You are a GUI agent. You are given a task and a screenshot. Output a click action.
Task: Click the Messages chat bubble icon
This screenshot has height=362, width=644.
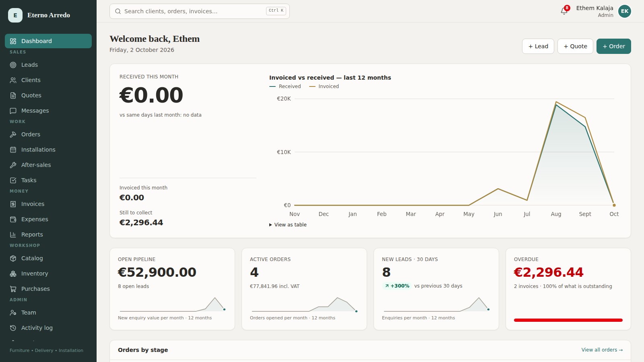tap(13, 111)
